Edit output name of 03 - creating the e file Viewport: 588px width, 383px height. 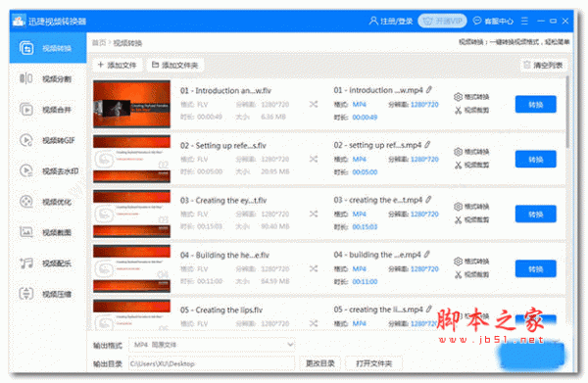click(428, 200)
